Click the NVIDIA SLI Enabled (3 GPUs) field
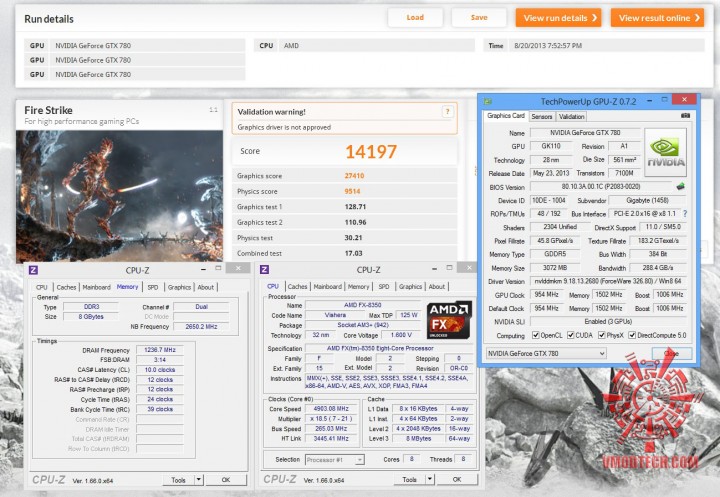 (x=608, y=322)
